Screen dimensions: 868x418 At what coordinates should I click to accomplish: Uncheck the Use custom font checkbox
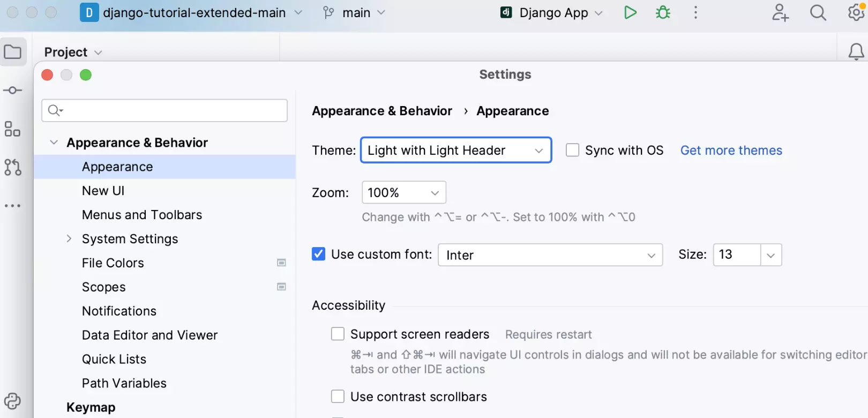tap(318, 254)
